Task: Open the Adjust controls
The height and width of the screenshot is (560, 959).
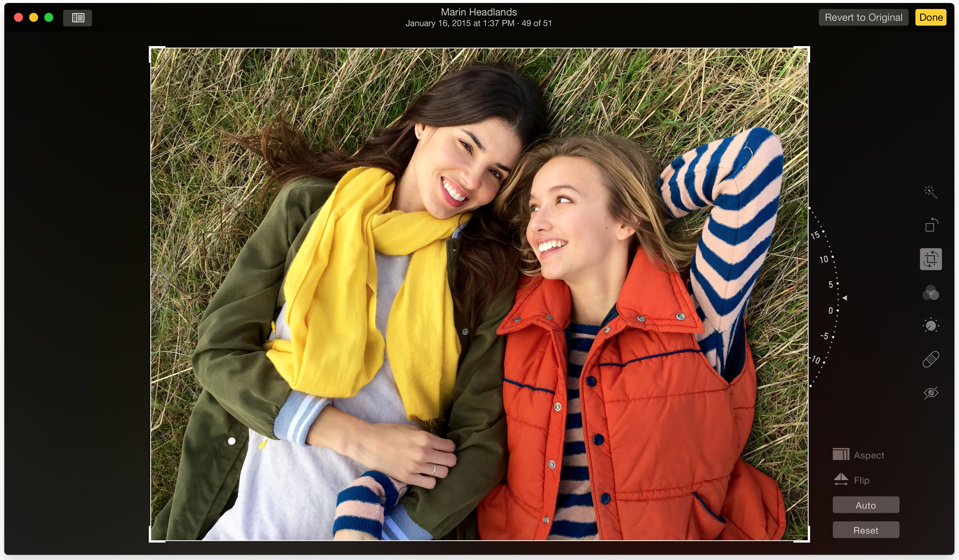Action: coord(931,325)
